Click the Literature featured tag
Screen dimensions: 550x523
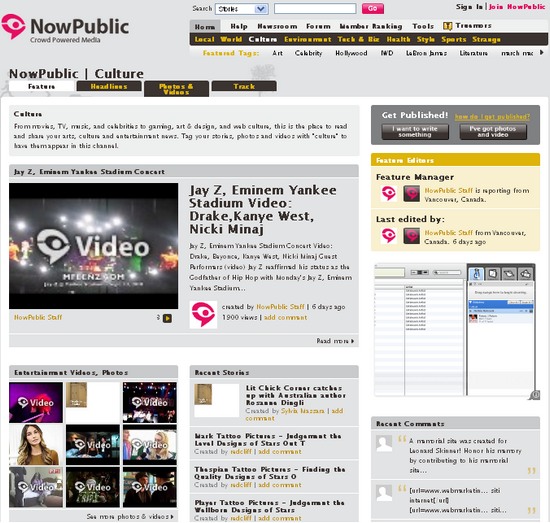point(474,53)
